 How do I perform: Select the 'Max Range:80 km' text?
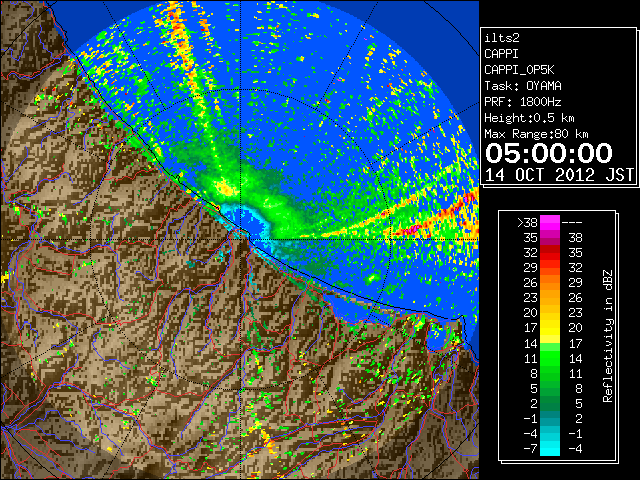536,134
